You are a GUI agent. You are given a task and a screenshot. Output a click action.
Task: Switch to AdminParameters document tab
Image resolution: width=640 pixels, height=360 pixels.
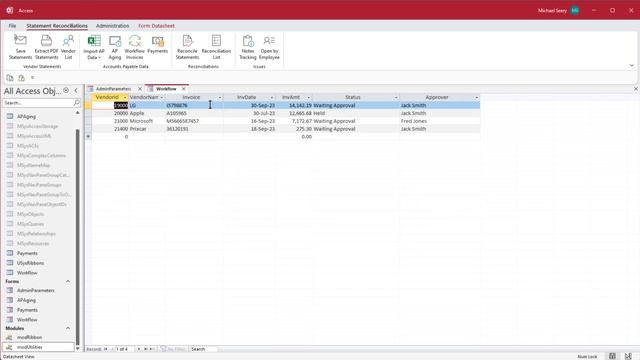click(113, 89)
